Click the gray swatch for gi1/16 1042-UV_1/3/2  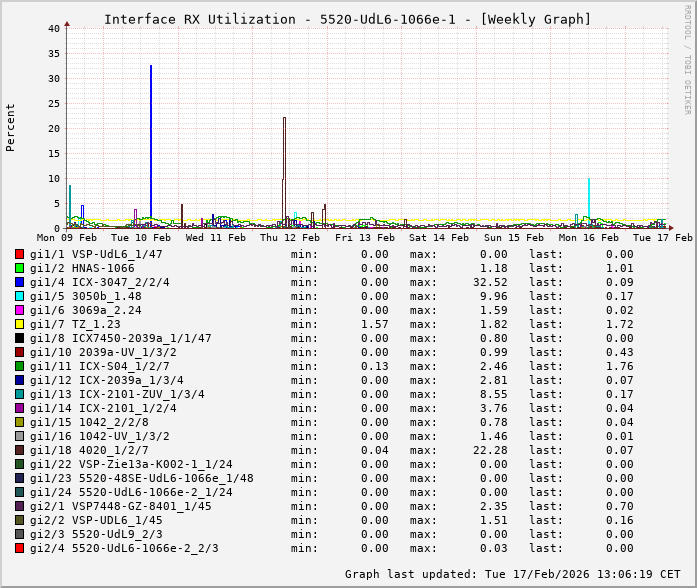click(x=19, y=436)
